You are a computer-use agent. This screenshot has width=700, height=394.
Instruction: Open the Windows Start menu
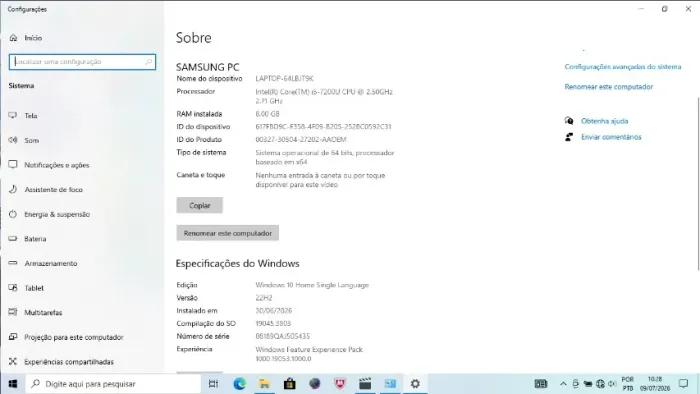(12, 384)
